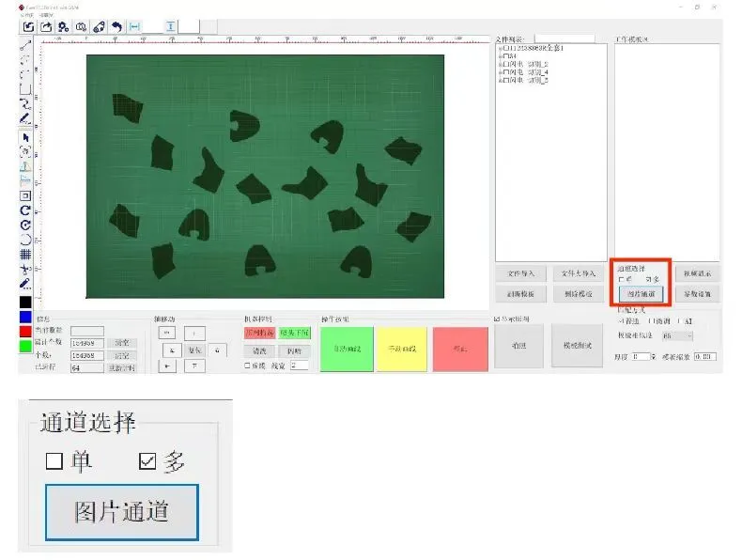Click the 文件导入 button

520,273
